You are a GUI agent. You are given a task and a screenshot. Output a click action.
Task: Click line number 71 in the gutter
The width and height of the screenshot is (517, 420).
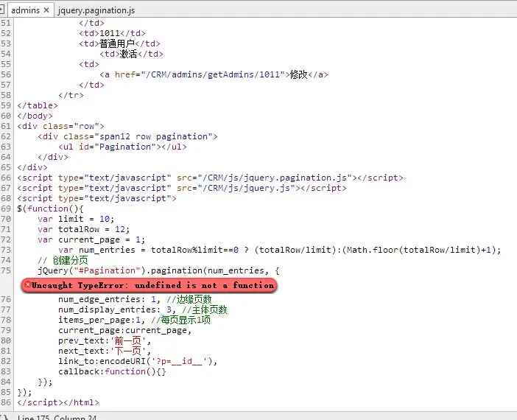point(6,229)
